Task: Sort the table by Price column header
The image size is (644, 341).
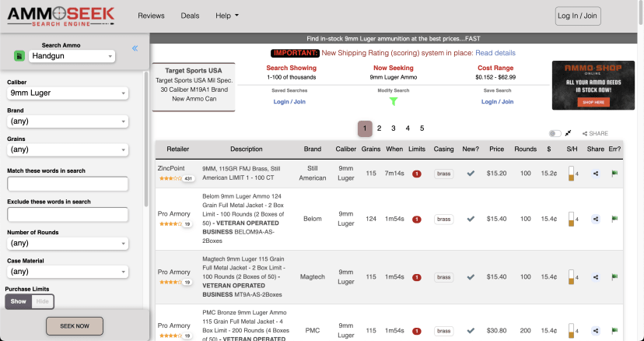Action: tap(496, 149)
